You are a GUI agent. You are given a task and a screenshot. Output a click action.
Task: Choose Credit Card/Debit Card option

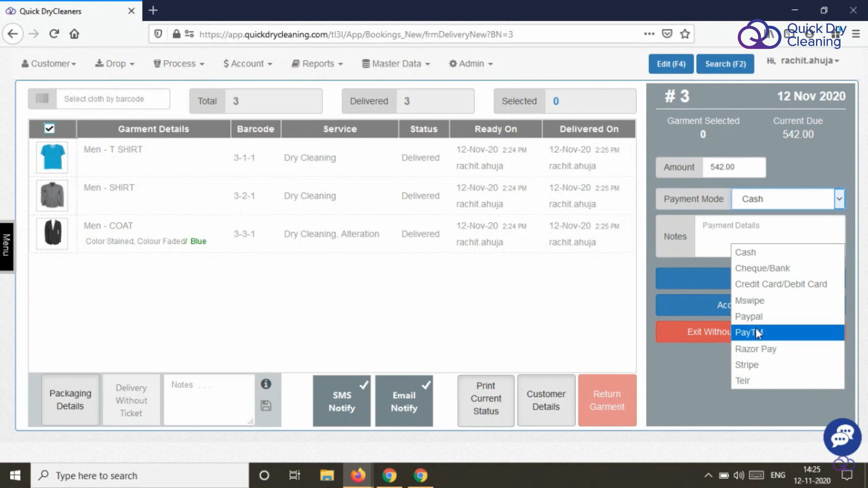coord(781,284)
